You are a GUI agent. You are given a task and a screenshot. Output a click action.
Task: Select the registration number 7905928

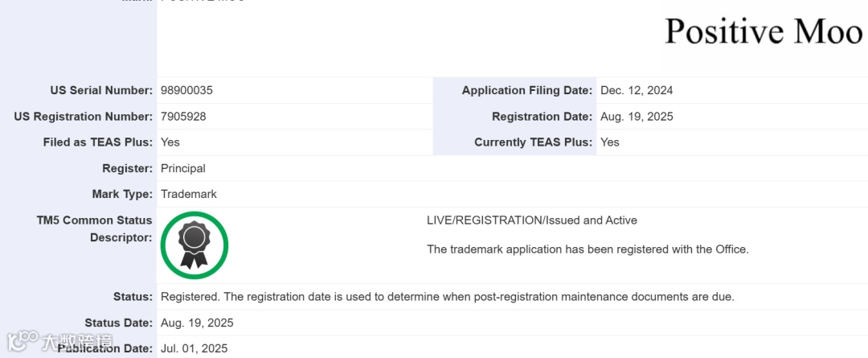coord(183,117)
